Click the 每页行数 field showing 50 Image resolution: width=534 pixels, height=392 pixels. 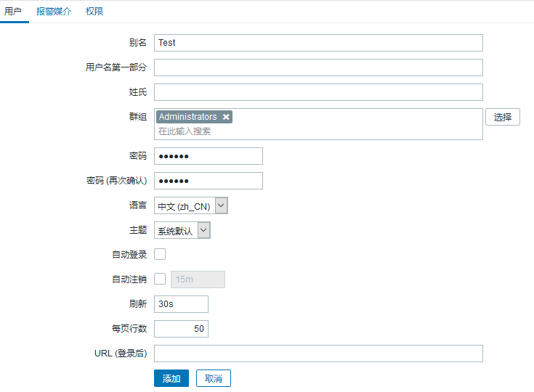[181, 329]
